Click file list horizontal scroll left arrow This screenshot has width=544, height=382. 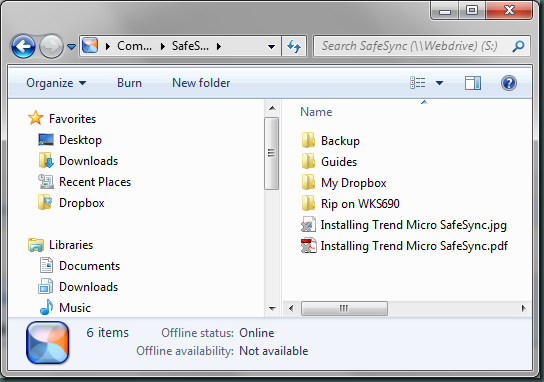291,308
